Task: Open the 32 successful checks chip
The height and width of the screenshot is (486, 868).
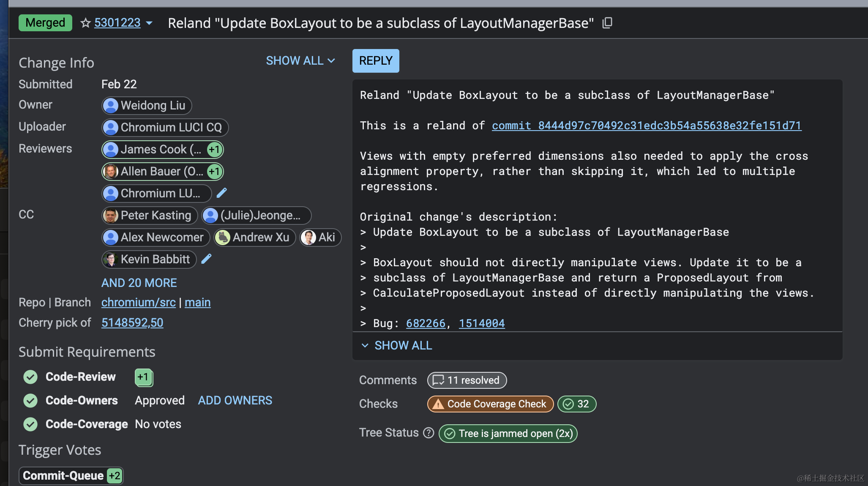Action: (577, 404)
